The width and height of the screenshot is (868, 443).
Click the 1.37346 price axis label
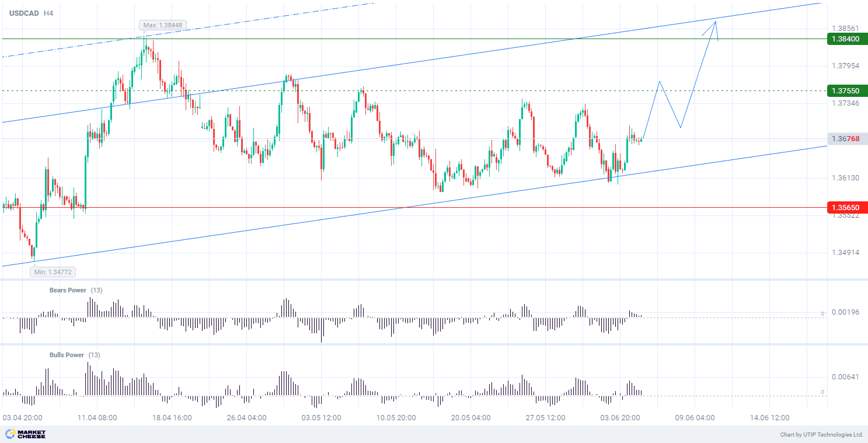845,103
